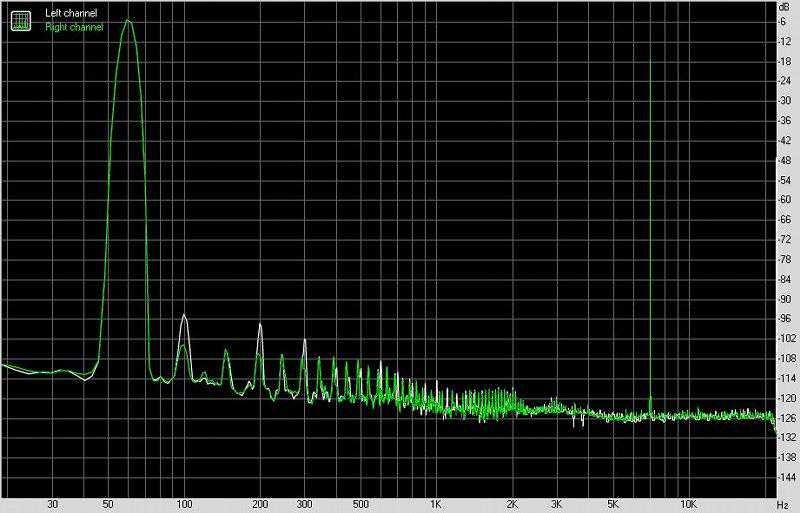Click the 50 frequency axis label
The width and height of the screenshot is (800, 513).
point(108,504)
